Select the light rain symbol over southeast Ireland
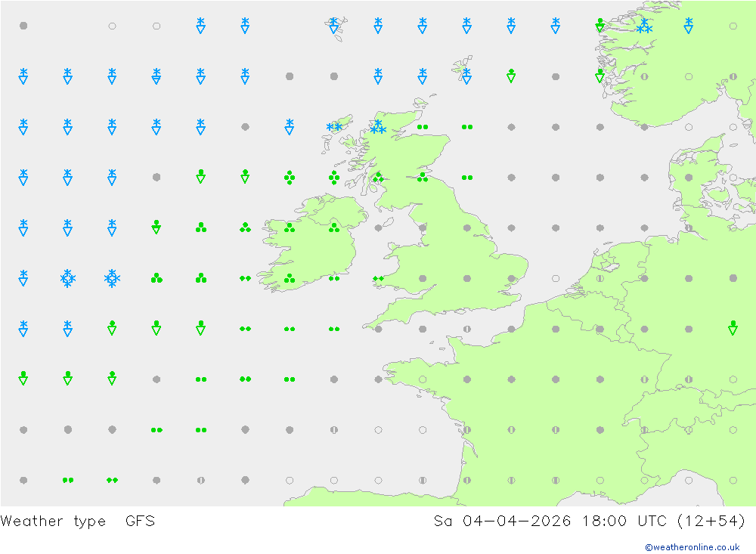Image resolution: width=756 pixels, height=554 pixels. (x=333, y=278)
